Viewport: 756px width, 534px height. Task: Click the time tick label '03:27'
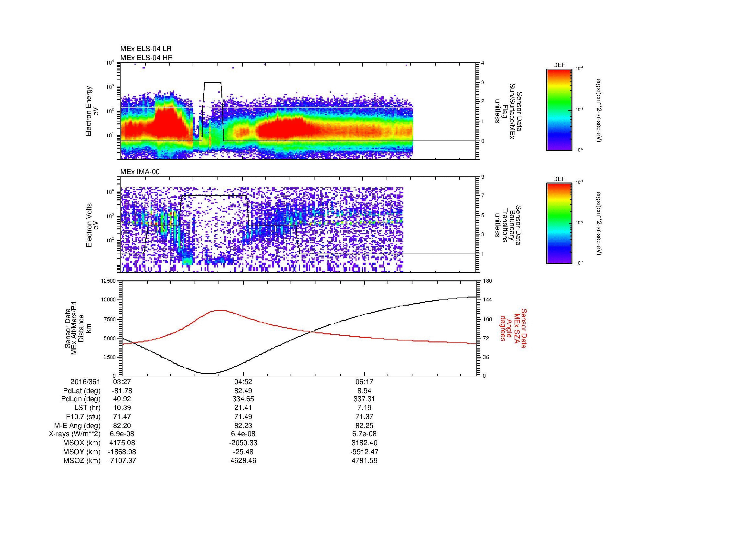pos(122,382)
